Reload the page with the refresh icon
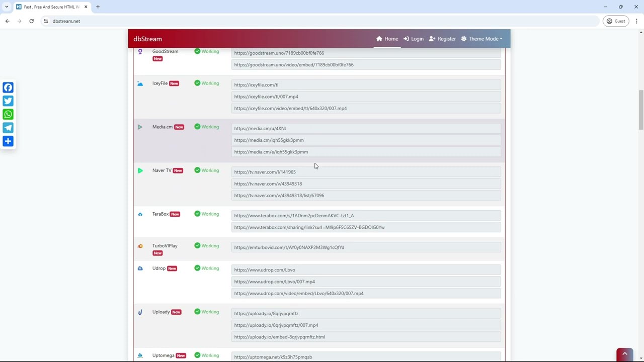The image size is (644, 362). [x=31, y=21]
